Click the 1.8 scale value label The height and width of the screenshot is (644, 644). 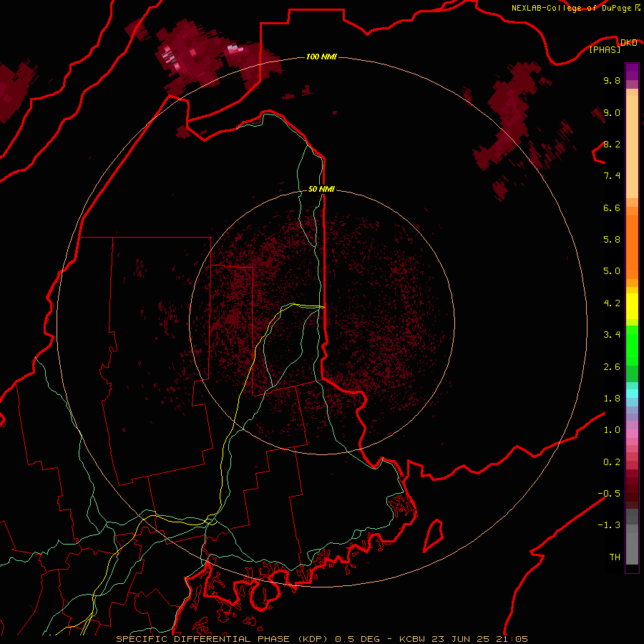click(612, 399)
